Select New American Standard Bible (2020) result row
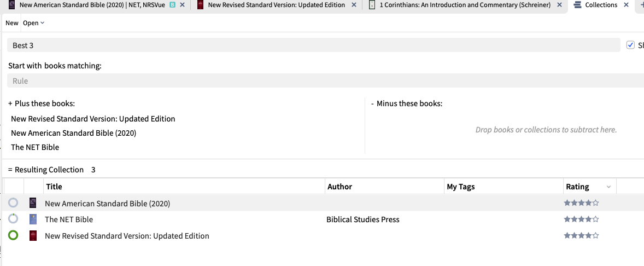Screen dimensions: 644x266 pos(107,203)
